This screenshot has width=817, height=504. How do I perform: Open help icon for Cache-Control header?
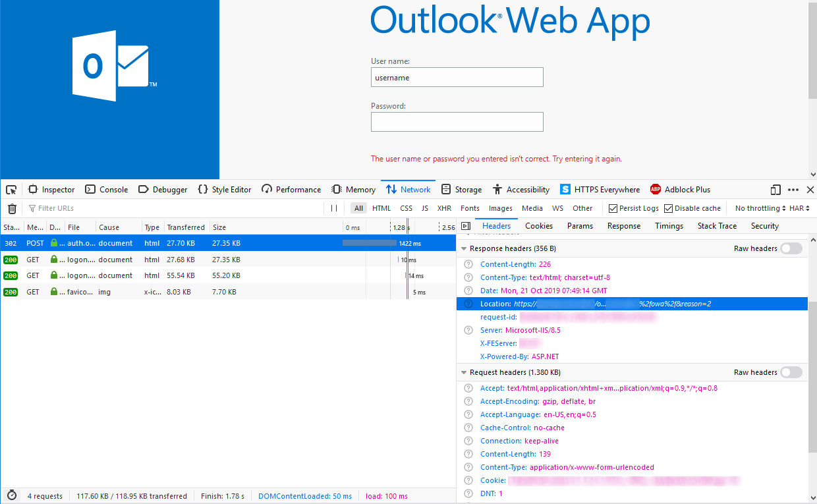(468, 428)
